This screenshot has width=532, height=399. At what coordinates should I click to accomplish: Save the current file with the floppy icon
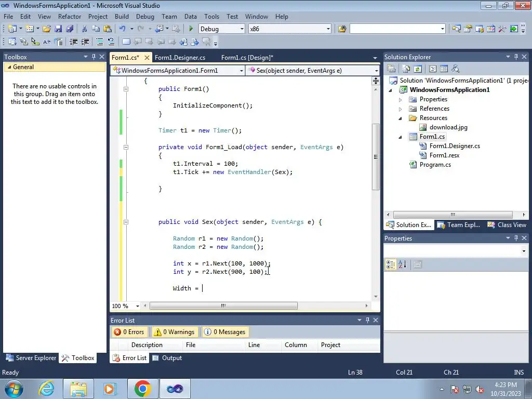click(x=58, y=29)
